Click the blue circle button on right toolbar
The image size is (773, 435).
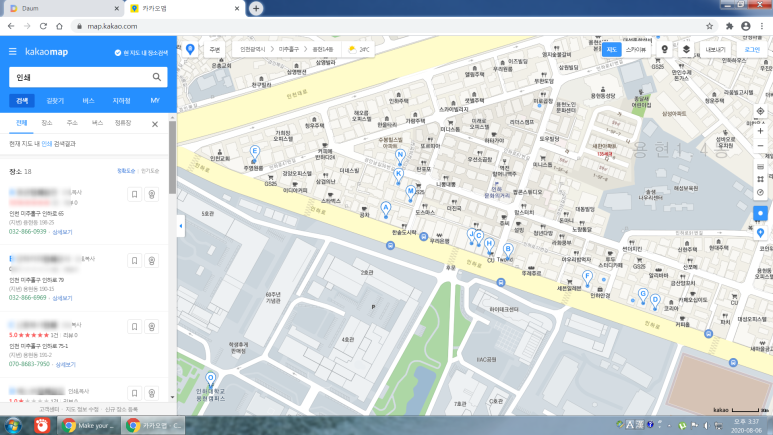point(760,213)
